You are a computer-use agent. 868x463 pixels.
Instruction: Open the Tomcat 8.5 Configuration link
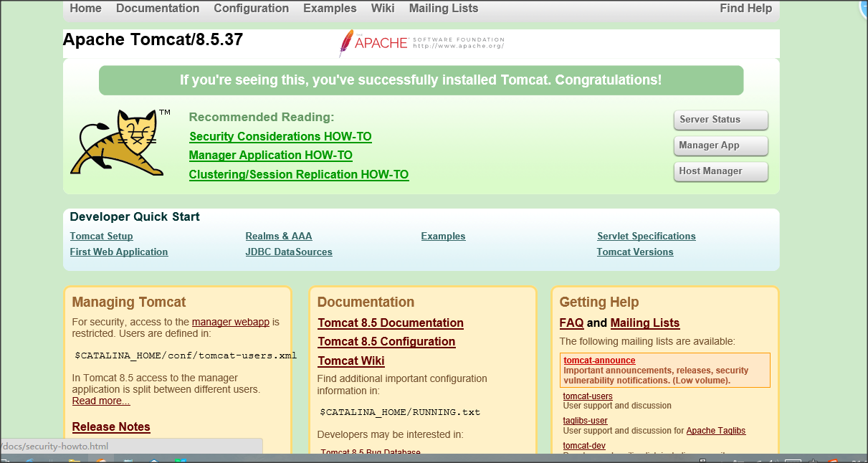tap(387, 342)
